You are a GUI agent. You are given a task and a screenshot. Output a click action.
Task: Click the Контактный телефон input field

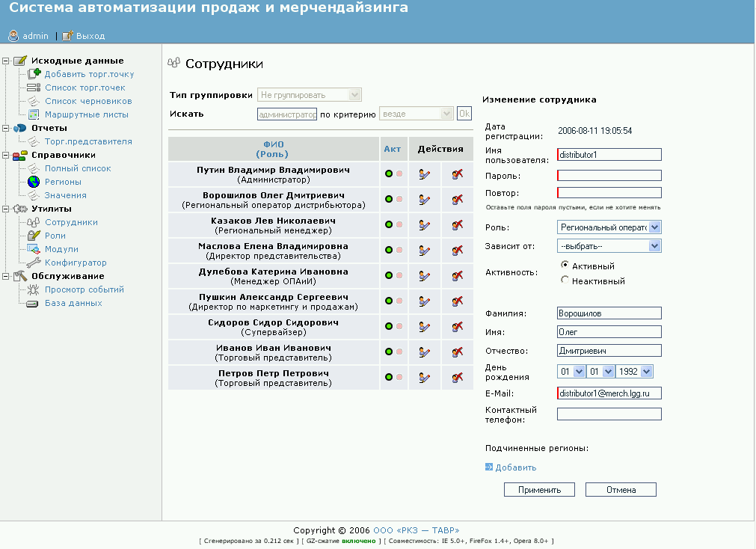pos(609,414)
